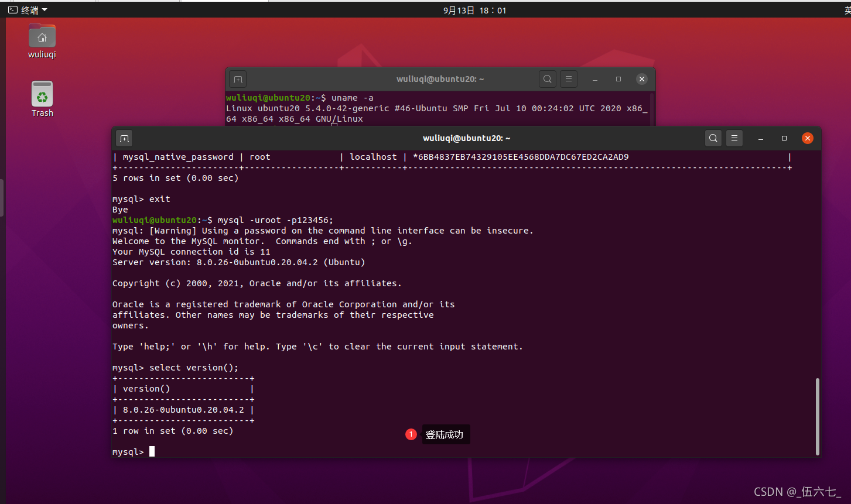Image resolution: width=851 pixels, height=504 pixels.
Task: Click the 'Bye' output line
Action: coord(120,210)
